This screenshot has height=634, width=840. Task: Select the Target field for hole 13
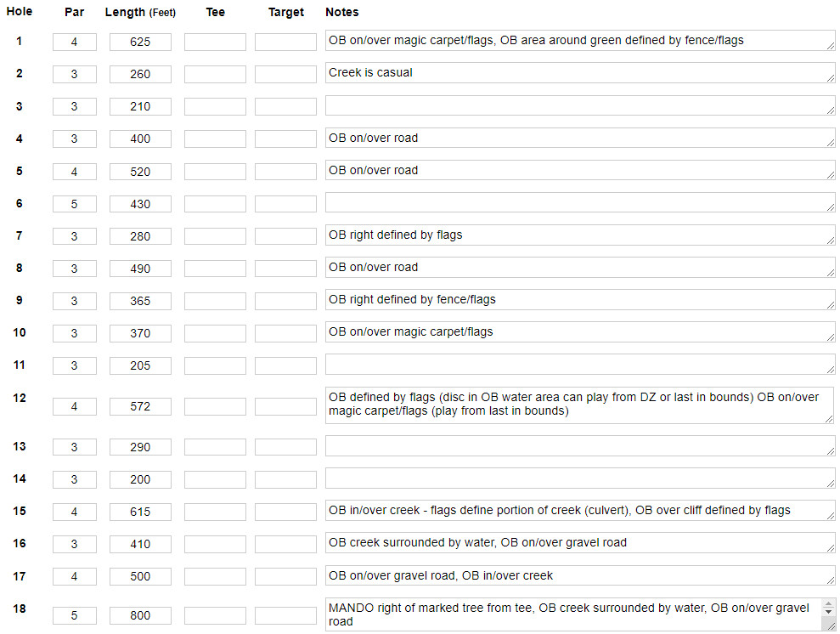click(285, 447)
